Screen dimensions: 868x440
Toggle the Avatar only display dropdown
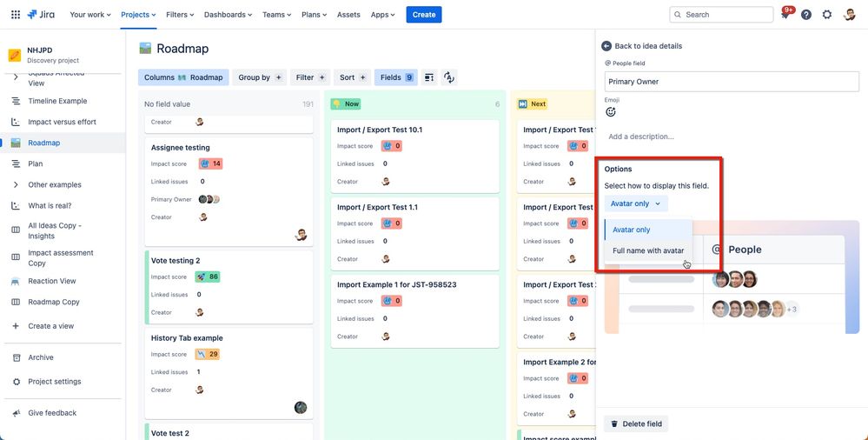coord(635,204)
